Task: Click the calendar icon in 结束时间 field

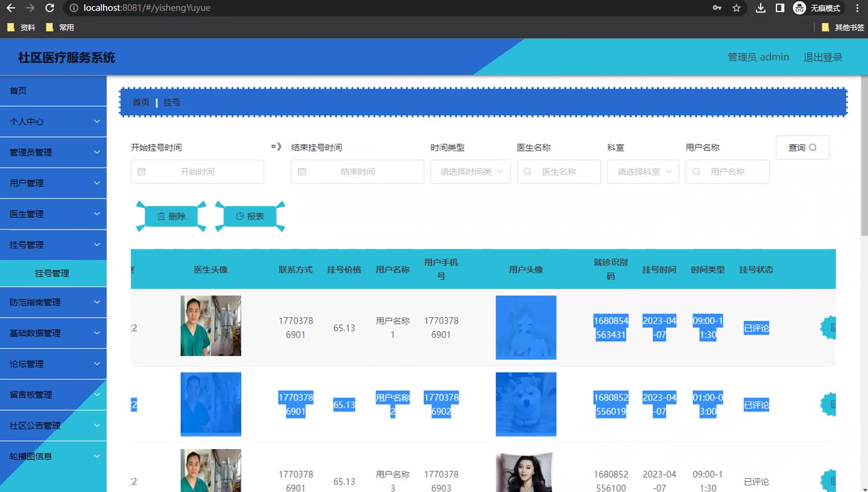Action: click(x=302, y=172)
